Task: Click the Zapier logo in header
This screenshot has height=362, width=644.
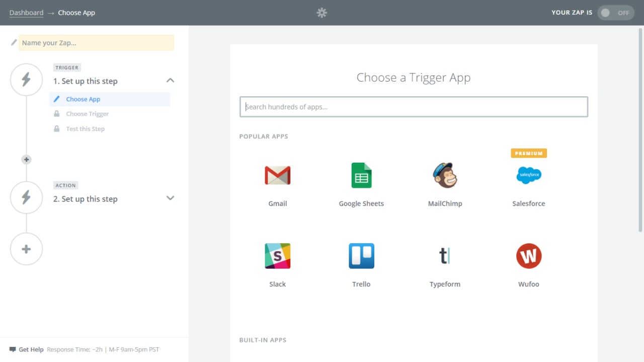Action: coord(322,13)
